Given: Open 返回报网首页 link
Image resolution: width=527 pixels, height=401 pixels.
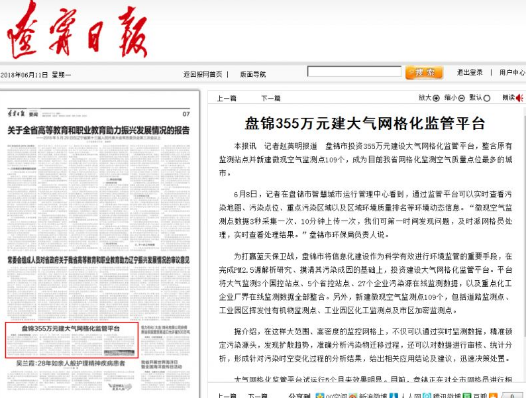Looking at the screenshot, I should pos(203,74).
